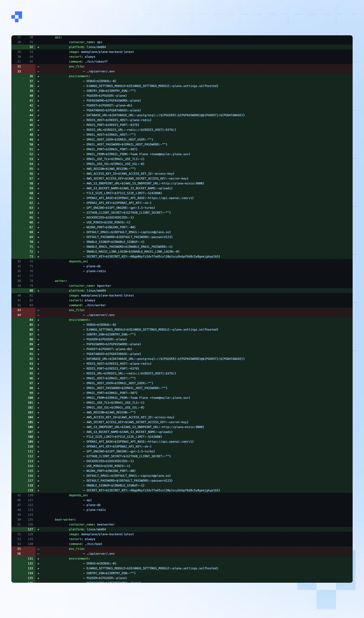This screenshot has height=618, width=364.
Task: Click line number 27 in the left gutter
Action: (19, 37)
